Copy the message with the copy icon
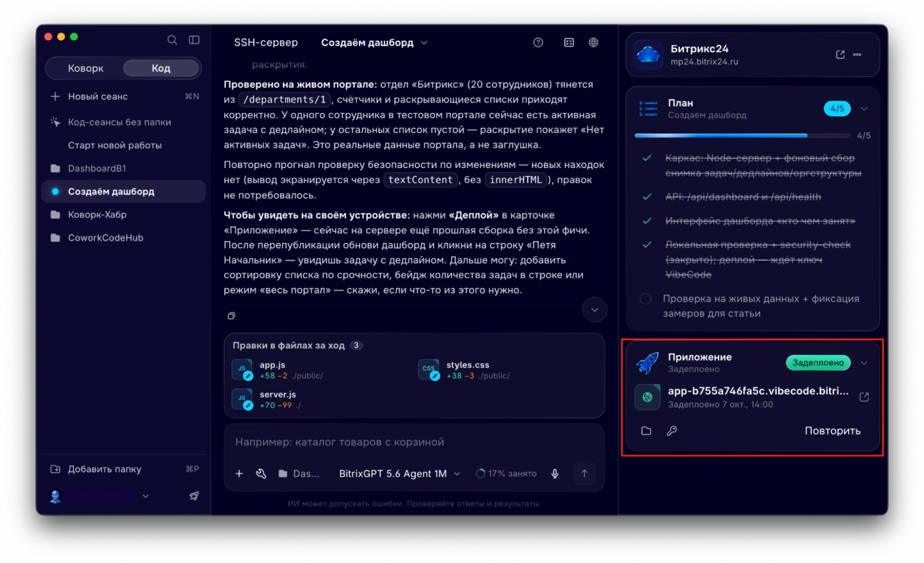The height and width of the screenshot is (563, 924). pos(232,316)
